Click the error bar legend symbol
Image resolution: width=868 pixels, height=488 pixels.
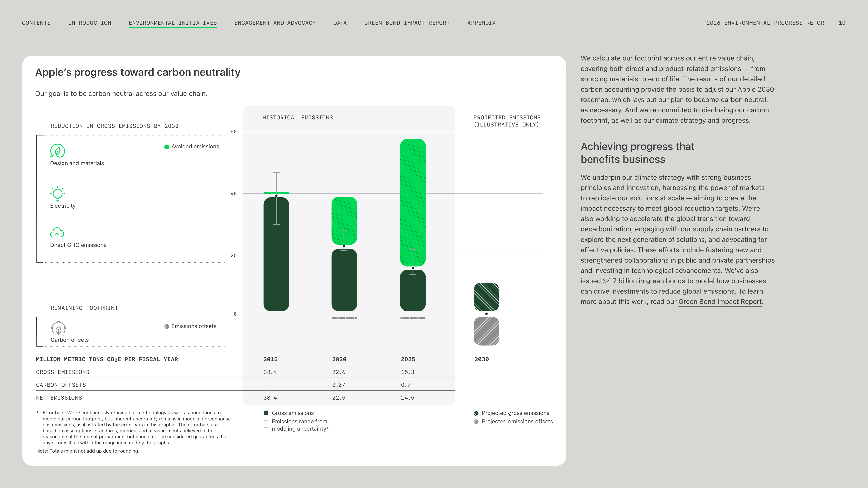(x=266, y=424)
